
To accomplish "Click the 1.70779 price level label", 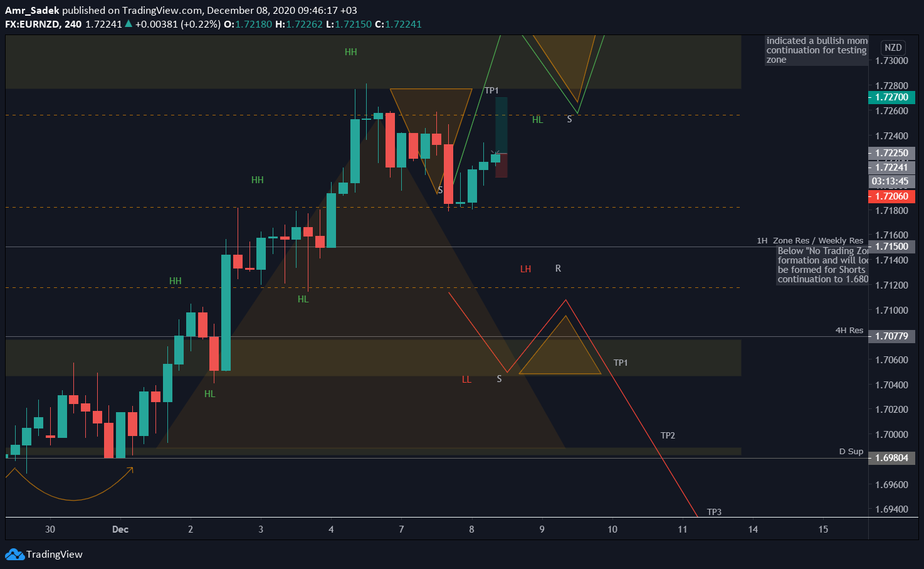I will 891,336.
